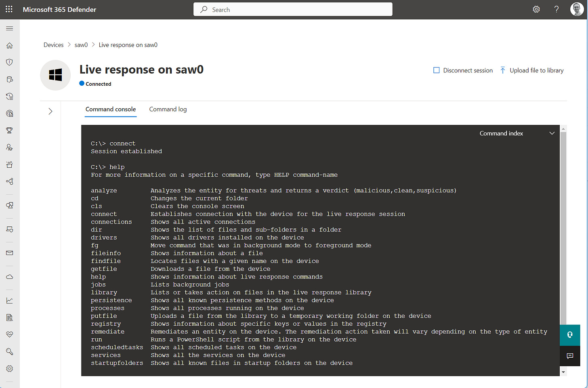
Task: Click the Microsoft 365 Defender title
Action: [x=59, y=9]
